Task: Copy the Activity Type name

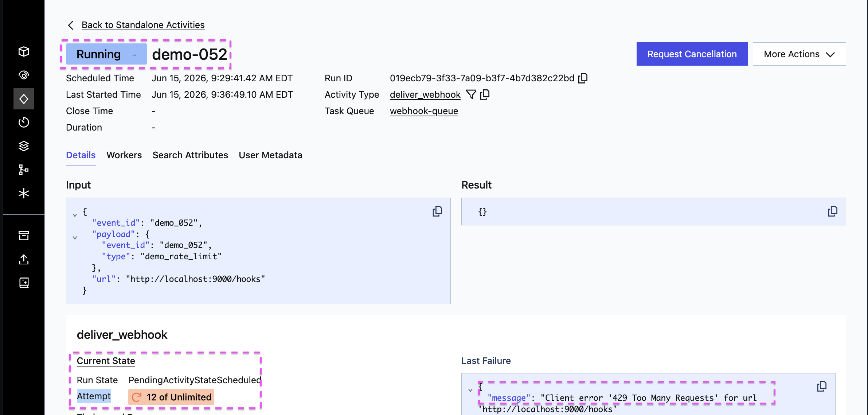Action: tap(485, 94)
